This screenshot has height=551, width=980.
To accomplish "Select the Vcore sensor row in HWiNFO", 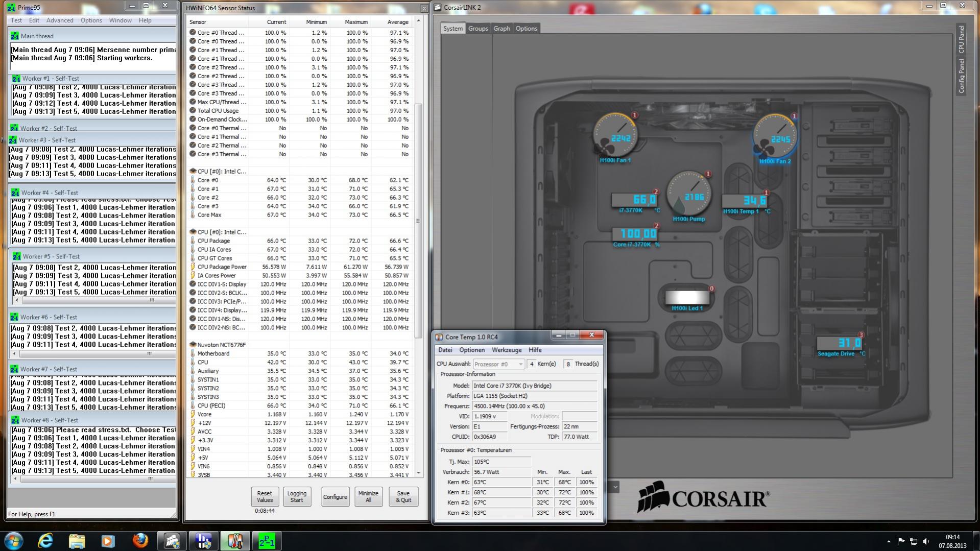I will 300,415.
